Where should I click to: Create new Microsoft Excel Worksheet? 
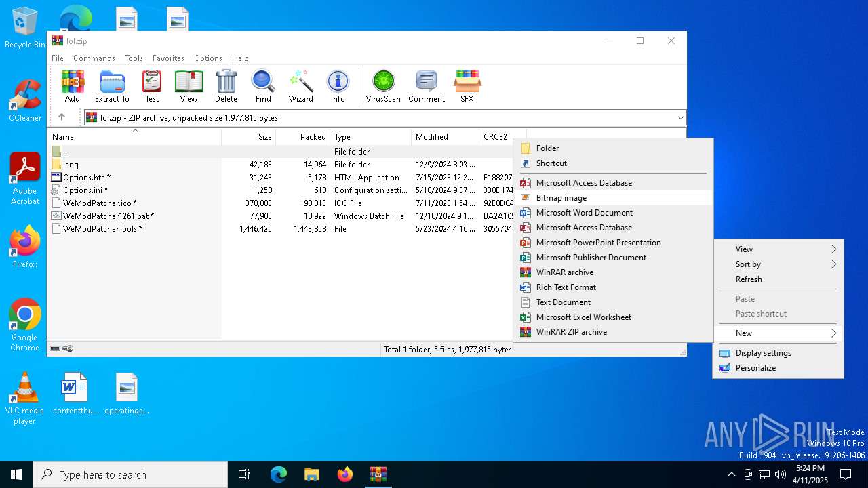(x=613, y=317)
